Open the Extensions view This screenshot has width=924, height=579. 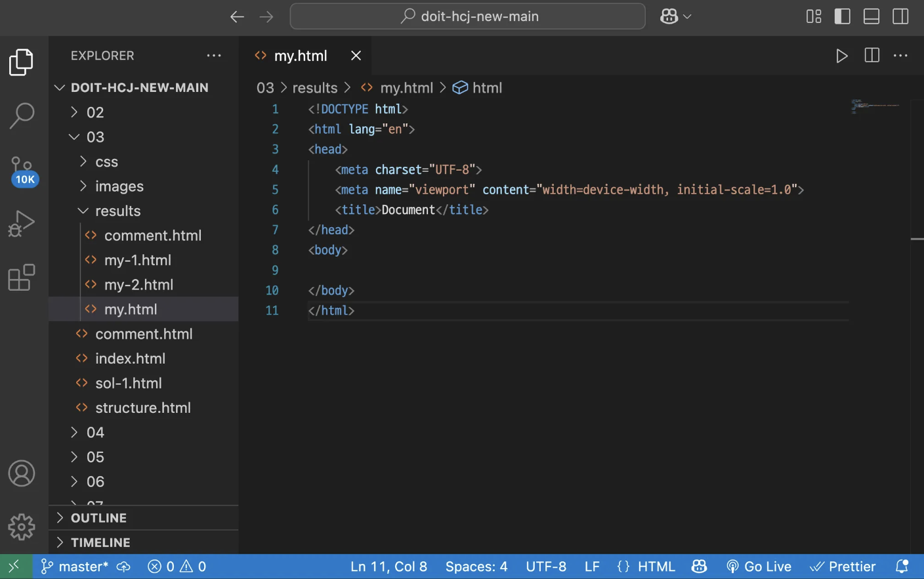(x=22, y=278)
